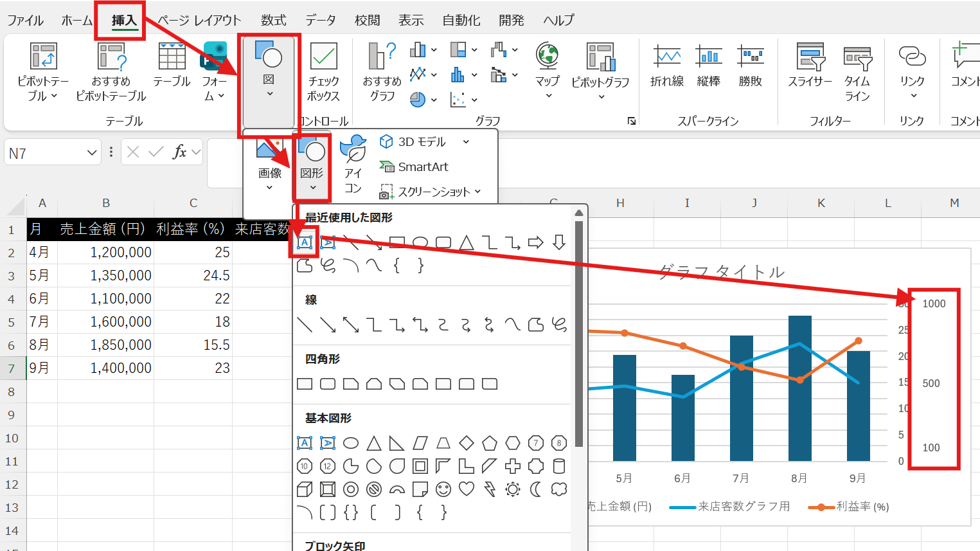Open the 3D モデル dropdown arrow
This screenshot has width=980, height=551.
pyautogui.click(x=466, y=142)
